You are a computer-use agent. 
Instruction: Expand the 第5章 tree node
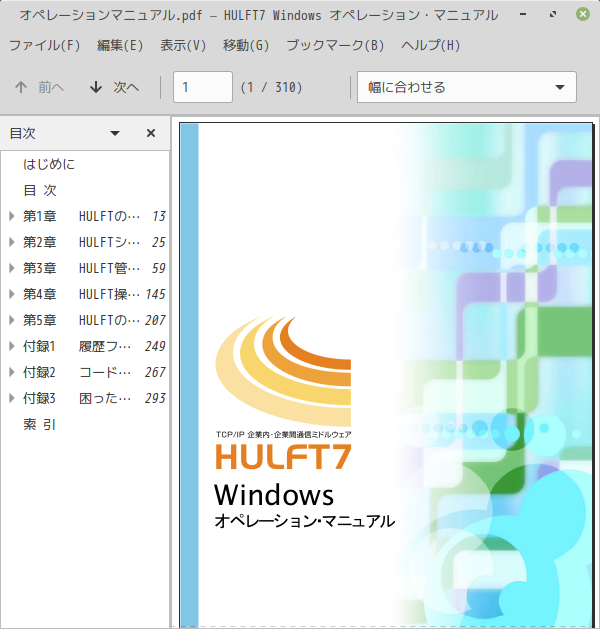pyautogui.click(x=12, y=320)
